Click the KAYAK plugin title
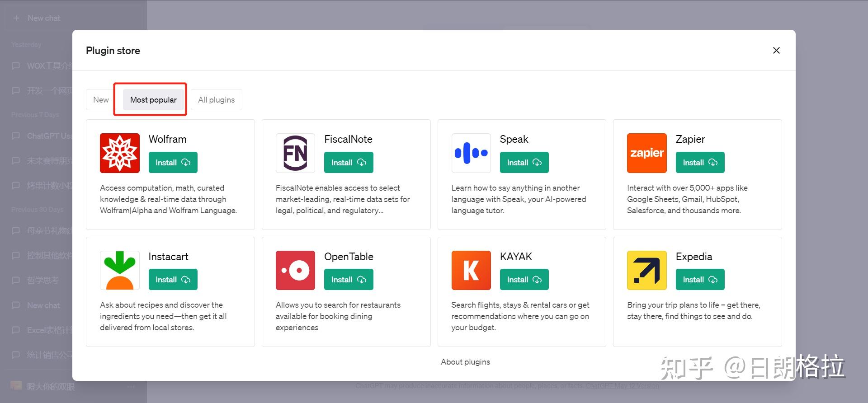Image resolution: width=868 pixels, height=403 pixels. (516, 257)
